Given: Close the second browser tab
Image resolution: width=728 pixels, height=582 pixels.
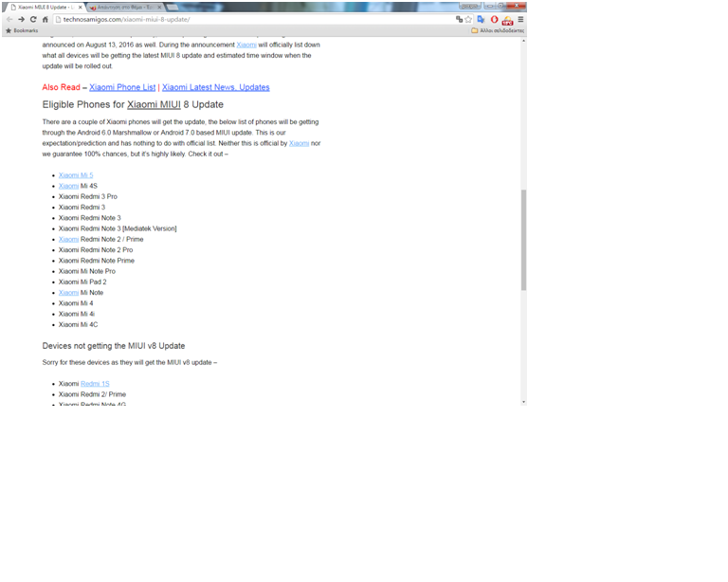Looking at the screenshot, I should (x=159, y=8).
